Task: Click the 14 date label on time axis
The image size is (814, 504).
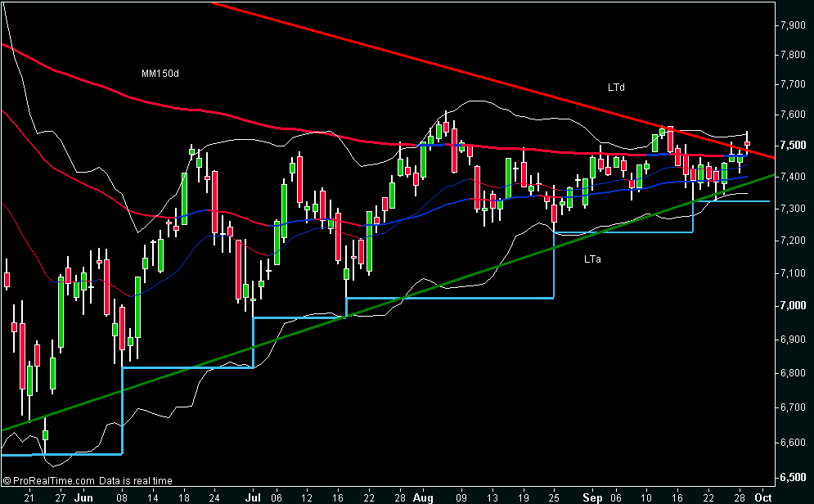Action: pos(153,497)
